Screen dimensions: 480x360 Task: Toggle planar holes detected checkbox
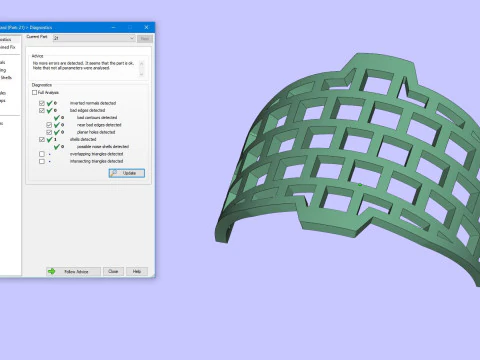tap(49, 132)
